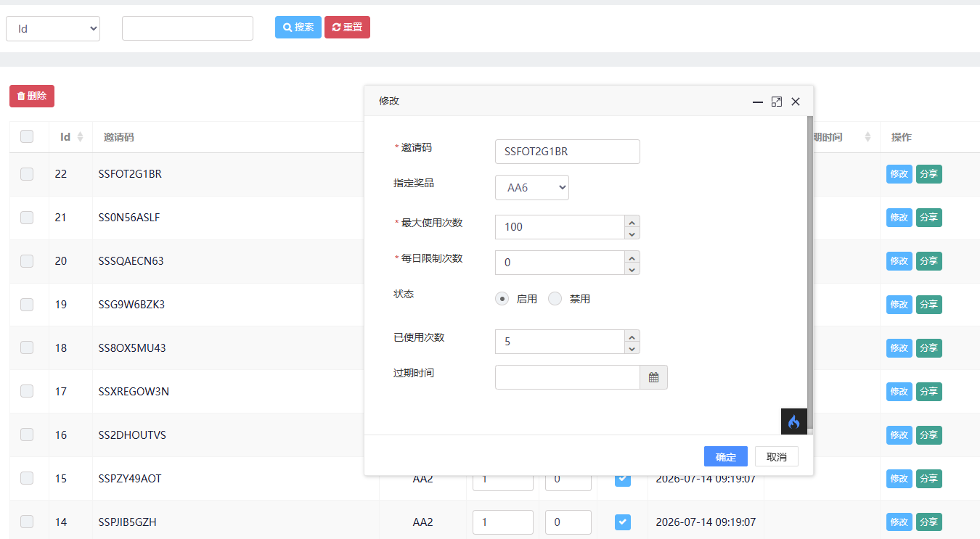Viewport: 980px width, 539px height.
Task: Click 取消 to cancel the dialog
Action: click(777, 456)
